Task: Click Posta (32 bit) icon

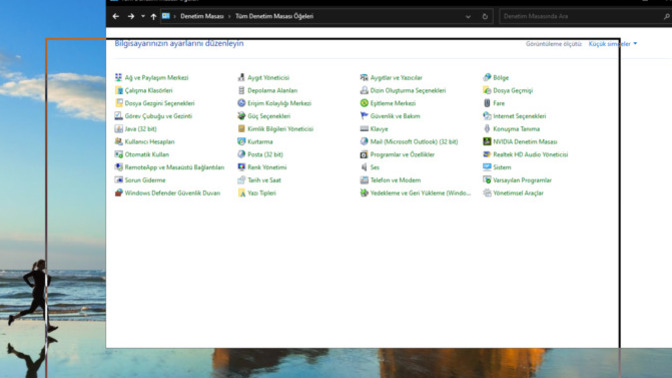Action: [242, 155]
